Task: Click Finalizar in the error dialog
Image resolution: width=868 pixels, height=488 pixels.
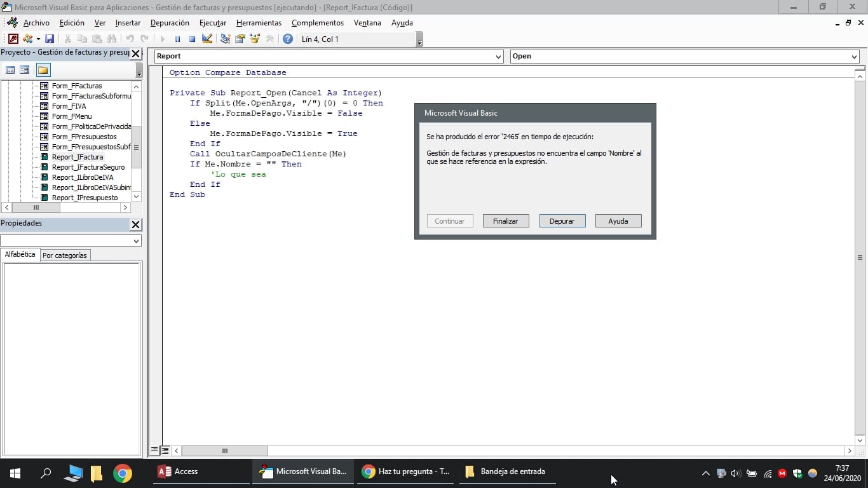Action: click(x=506, y=221)
